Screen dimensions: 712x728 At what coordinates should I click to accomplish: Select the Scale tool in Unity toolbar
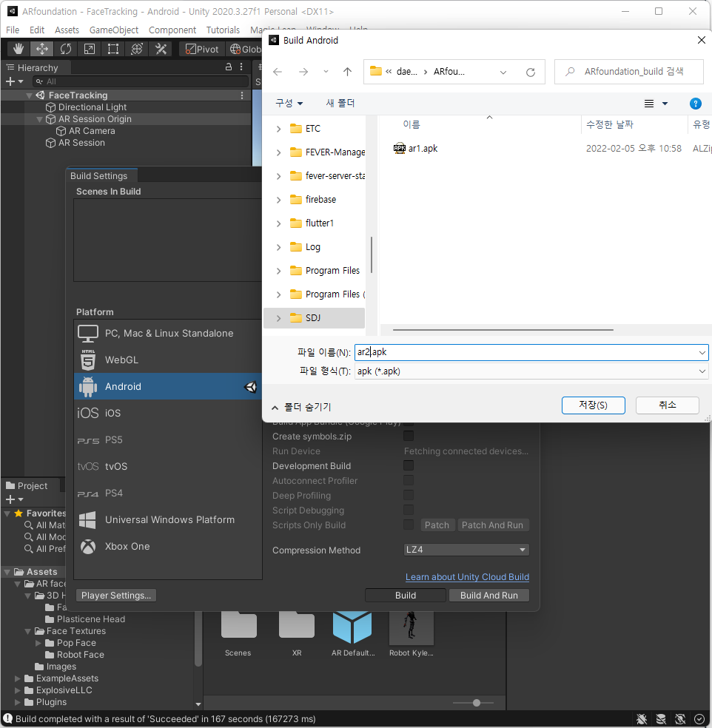click(89, 49)
